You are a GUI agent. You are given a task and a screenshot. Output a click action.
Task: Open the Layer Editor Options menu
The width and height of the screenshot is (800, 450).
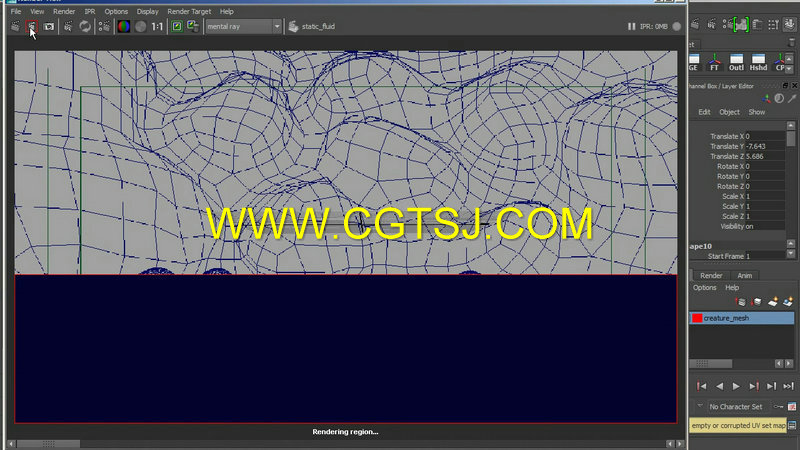click(x=705, y=288)
